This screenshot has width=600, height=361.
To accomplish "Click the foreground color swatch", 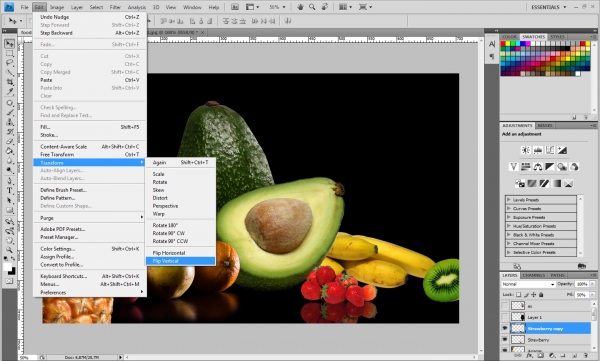I will point(7,267).
